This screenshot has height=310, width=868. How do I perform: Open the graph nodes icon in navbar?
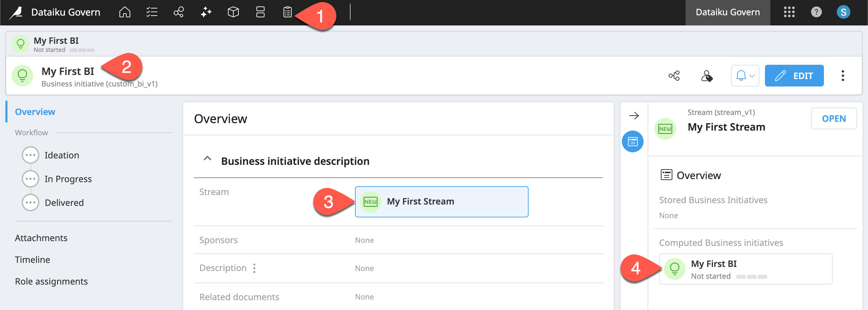click(179, 12)
